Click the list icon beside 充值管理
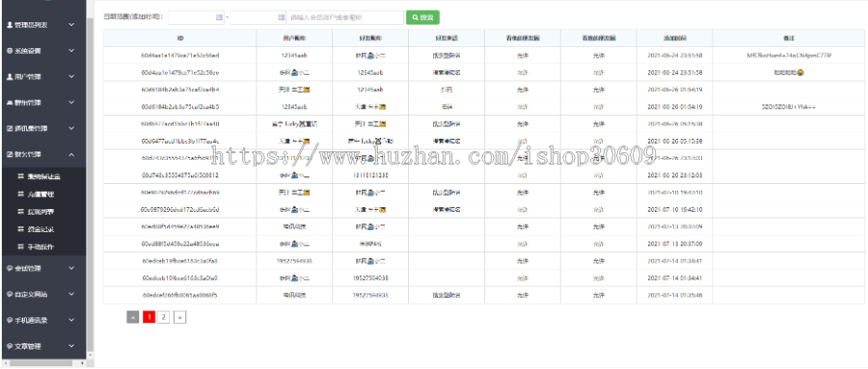 point(20,195)
